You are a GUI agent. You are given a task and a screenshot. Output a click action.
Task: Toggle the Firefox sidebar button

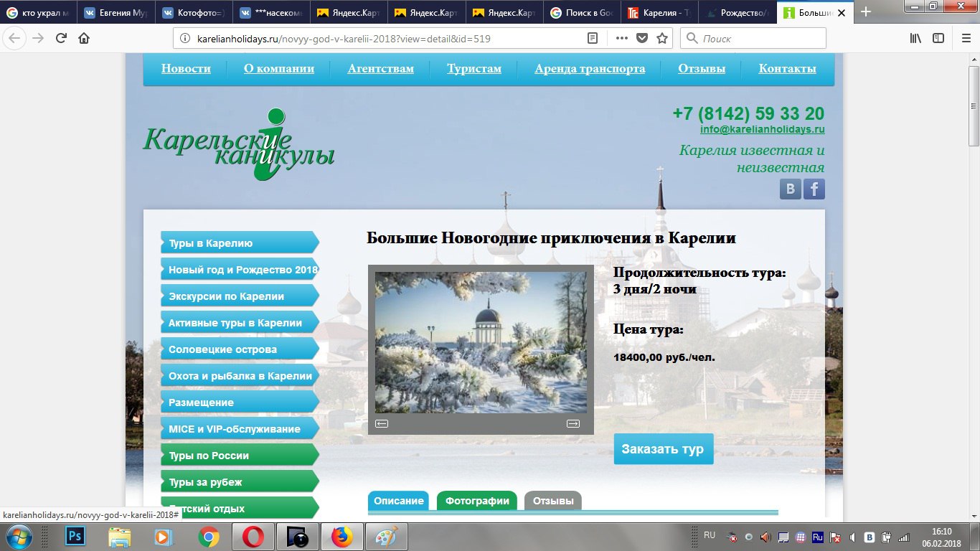coord(938,38)
